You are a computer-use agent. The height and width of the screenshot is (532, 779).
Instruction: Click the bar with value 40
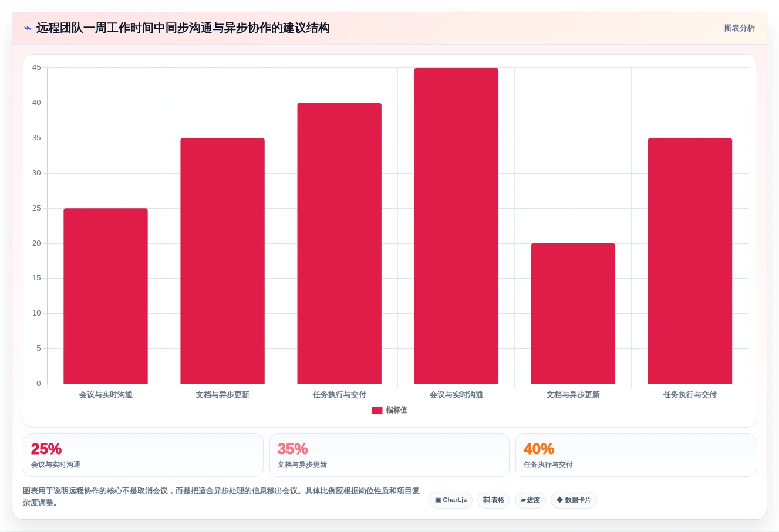click(x=339, y=243)
